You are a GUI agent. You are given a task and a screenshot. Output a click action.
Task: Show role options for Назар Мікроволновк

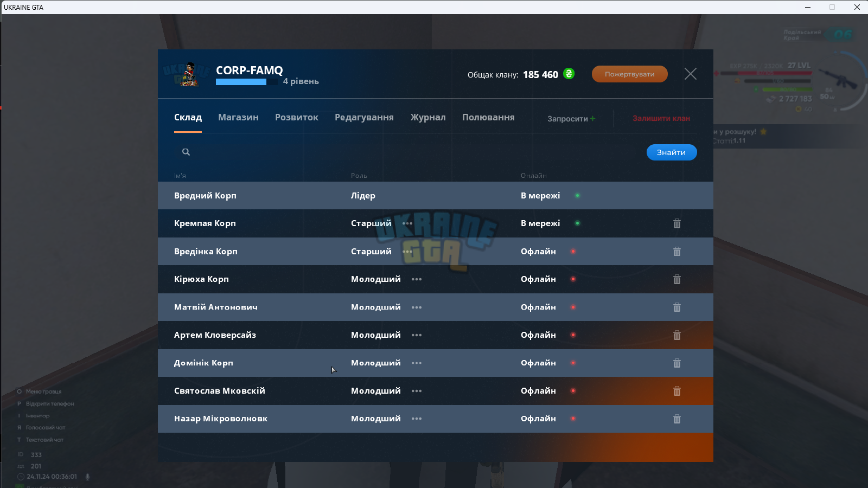(x=417, y=419)
